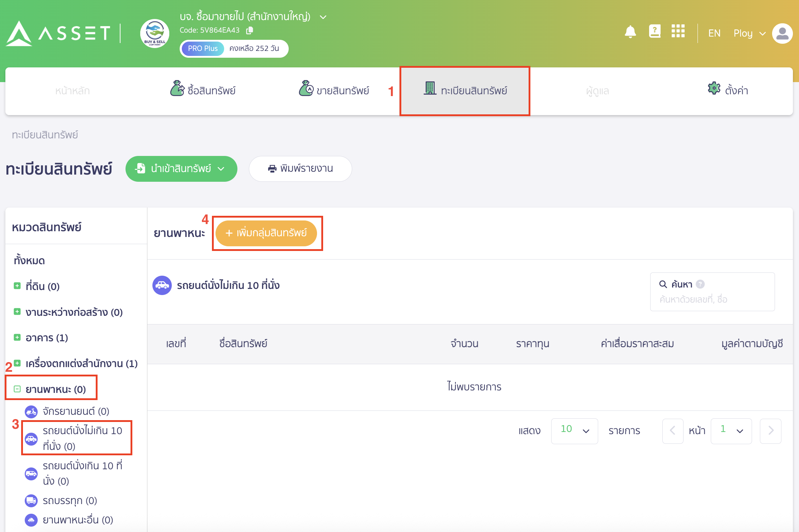This screenshot has width=799, height=532.
Task: Collapse the vehicle (0) category
Action: (x=17, y=389)
